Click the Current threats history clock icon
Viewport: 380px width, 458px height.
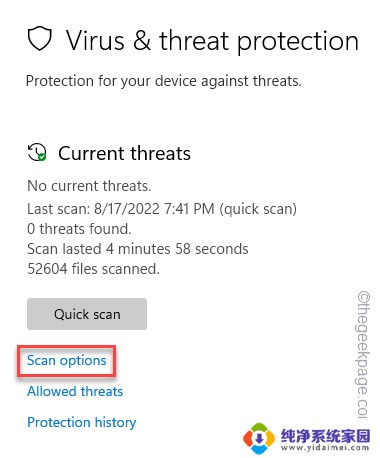[x=37, y=152]
